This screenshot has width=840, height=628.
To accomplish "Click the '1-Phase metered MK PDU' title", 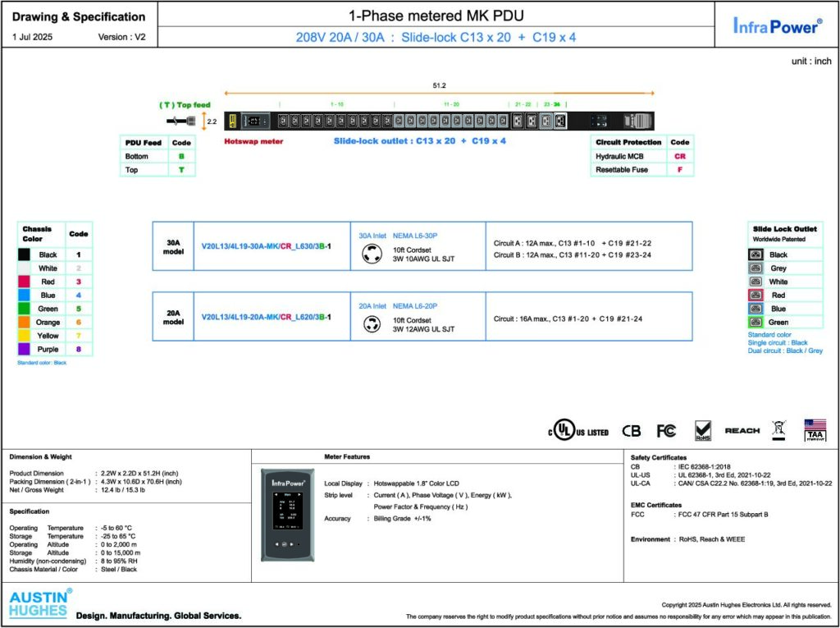I will coord(436,16).
